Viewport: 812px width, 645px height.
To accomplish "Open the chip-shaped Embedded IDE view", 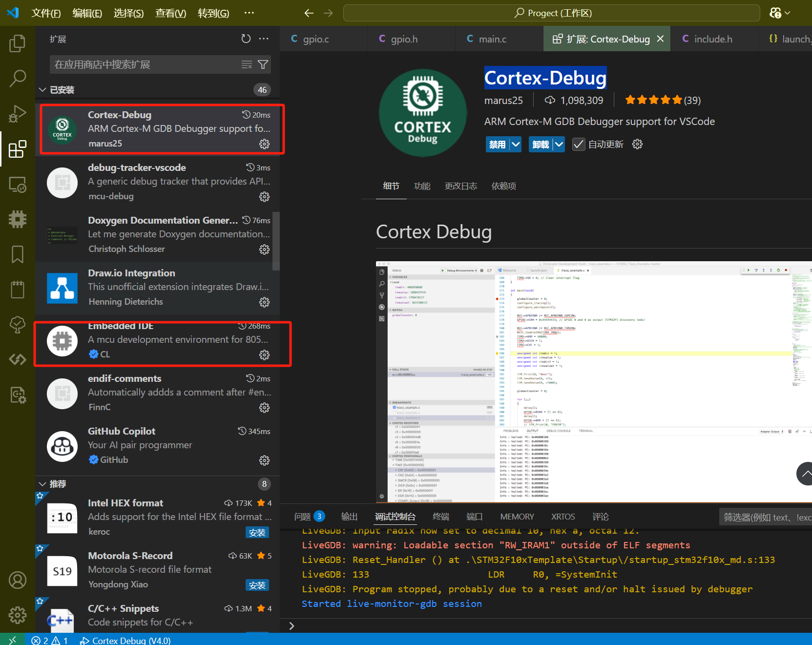I will [x=18, y=219].
